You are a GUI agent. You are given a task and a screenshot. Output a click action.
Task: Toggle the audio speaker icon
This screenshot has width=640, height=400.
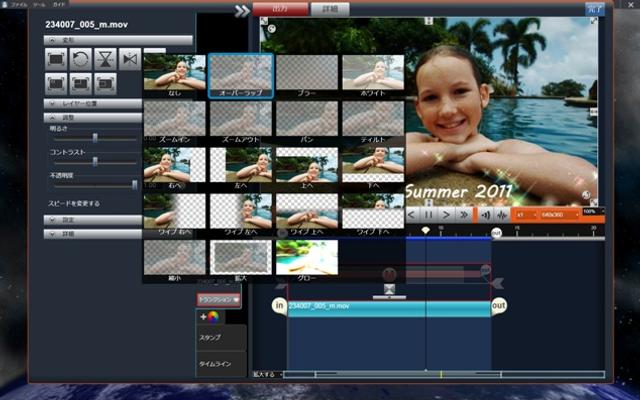coord(485,215)
